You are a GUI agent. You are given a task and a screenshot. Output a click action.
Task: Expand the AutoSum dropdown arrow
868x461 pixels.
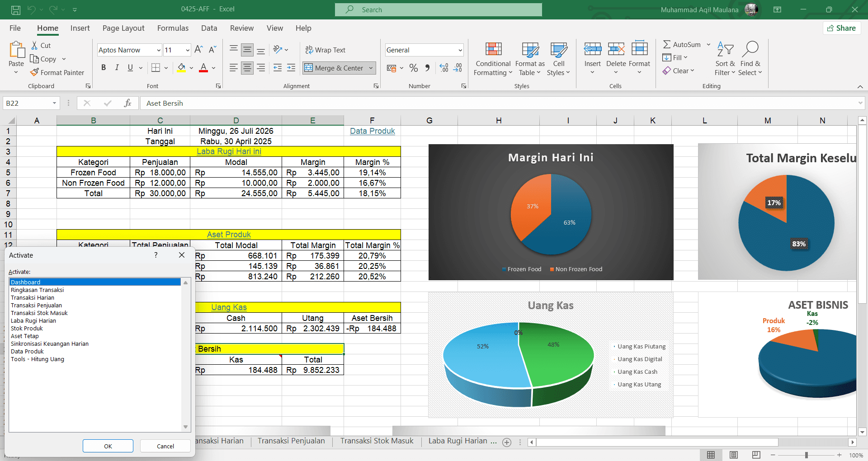[708, 44]
